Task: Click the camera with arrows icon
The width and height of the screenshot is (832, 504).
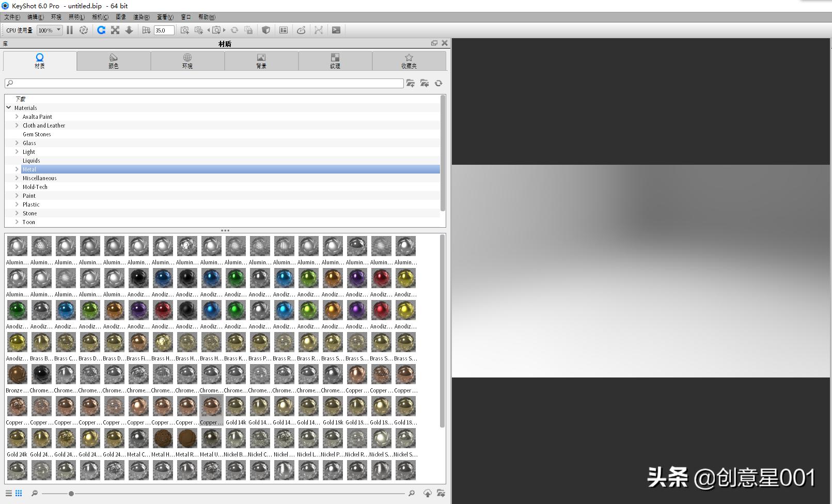Action: [216, 30]
